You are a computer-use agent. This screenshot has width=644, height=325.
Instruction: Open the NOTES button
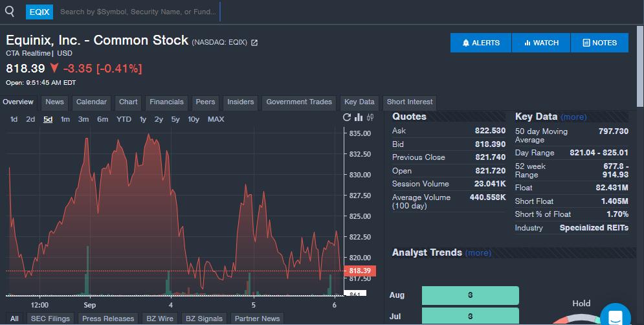(x=599, y=43)
